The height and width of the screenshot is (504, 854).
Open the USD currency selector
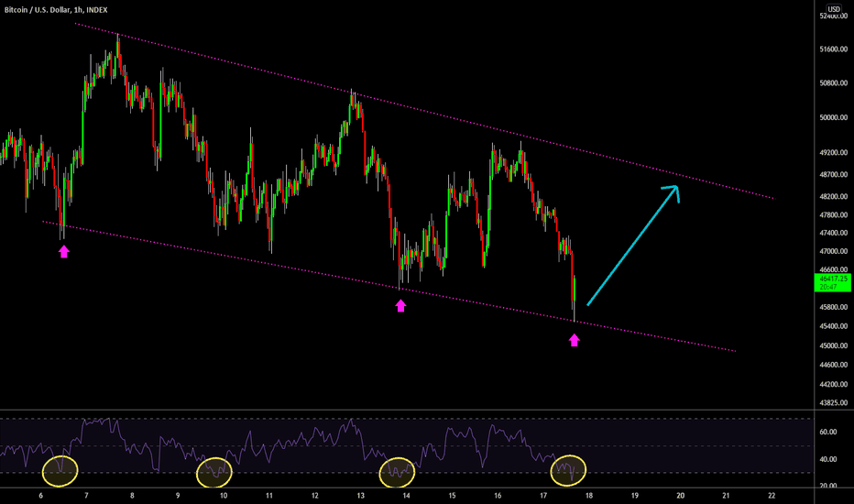834,9
